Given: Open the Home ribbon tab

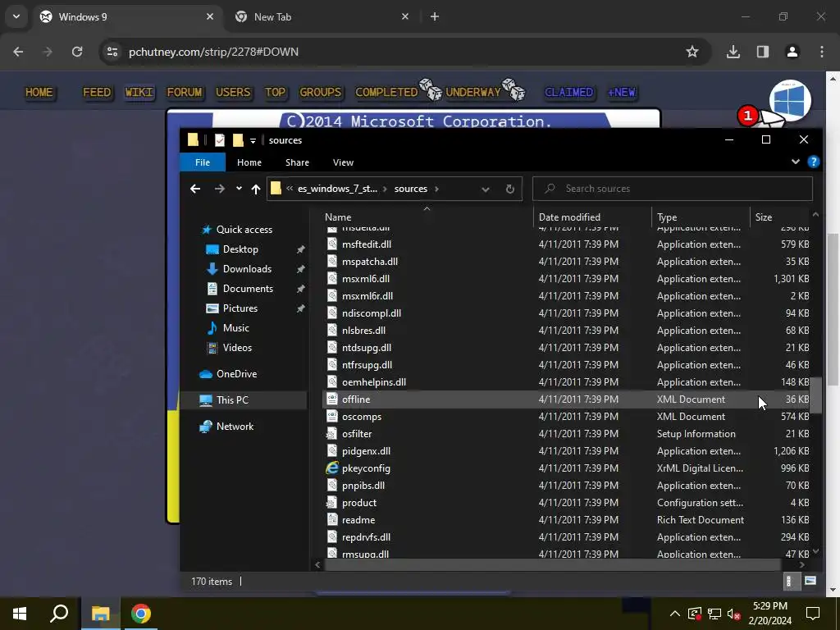Looking at the screenshot, I should (249, 162).
